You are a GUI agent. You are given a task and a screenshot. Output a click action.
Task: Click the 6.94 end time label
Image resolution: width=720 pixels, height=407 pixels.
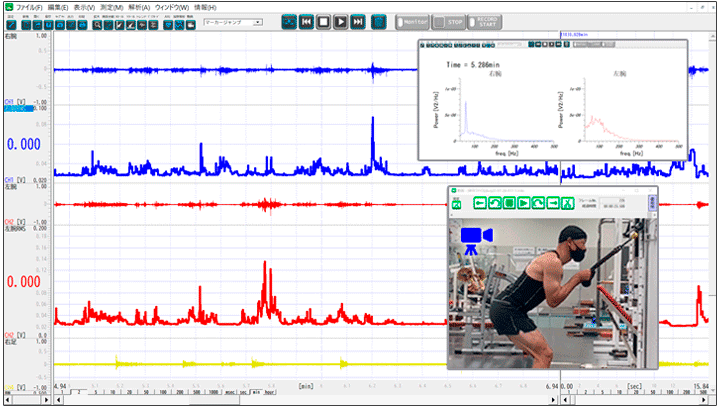[x=552, y=386]
